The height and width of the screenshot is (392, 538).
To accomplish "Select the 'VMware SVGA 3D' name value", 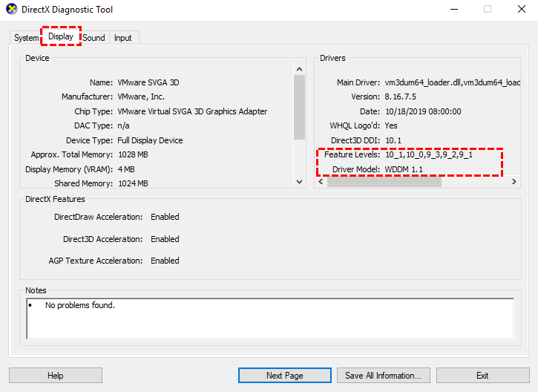I will 148,82.
